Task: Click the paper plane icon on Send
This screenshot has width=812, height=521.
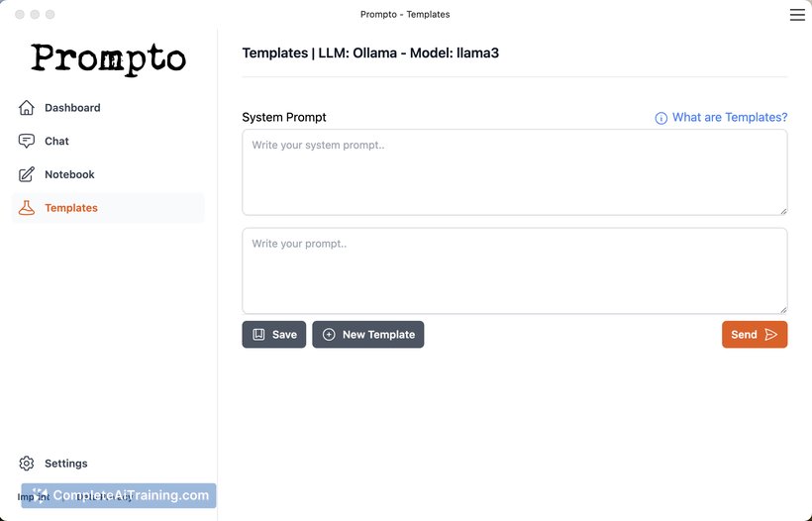Action: (770, 335)
